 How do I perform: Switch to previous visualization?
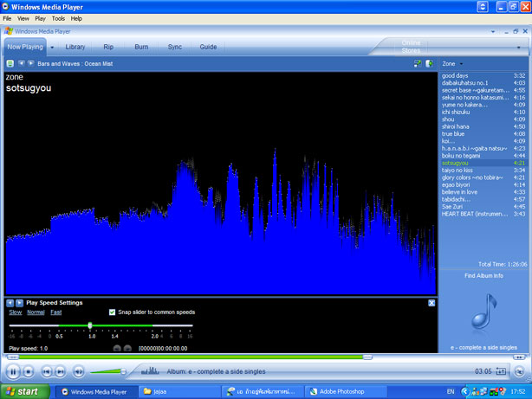[x=21, y=63]
